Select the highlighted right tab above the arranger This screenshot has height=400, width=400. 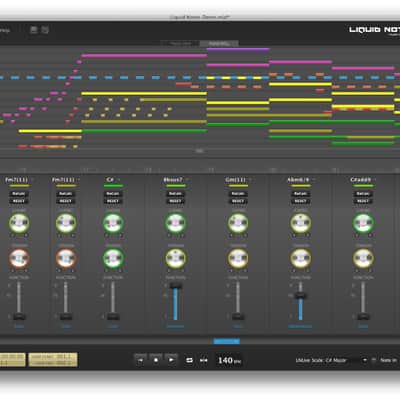pos(219,43)
